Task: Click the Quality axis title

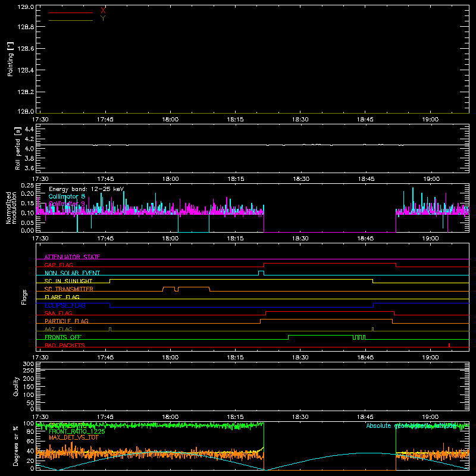Action: coord(16,386)
